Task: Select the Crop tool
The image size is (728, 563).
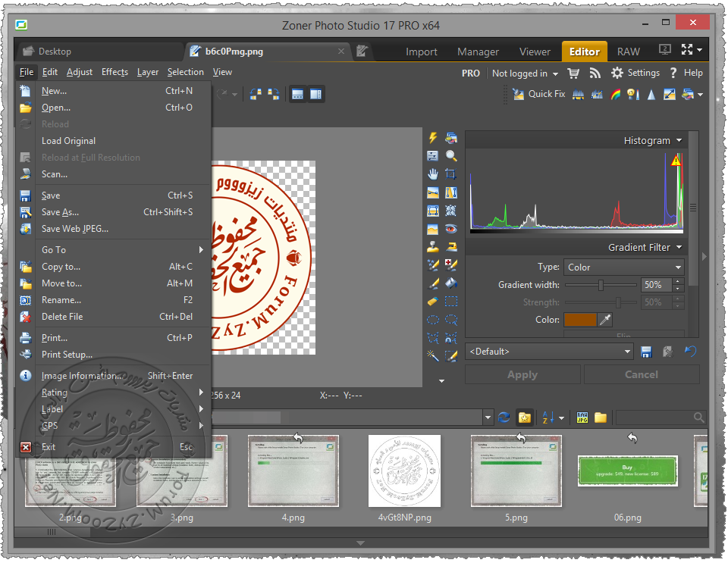Action: click(x=450, y=174)
